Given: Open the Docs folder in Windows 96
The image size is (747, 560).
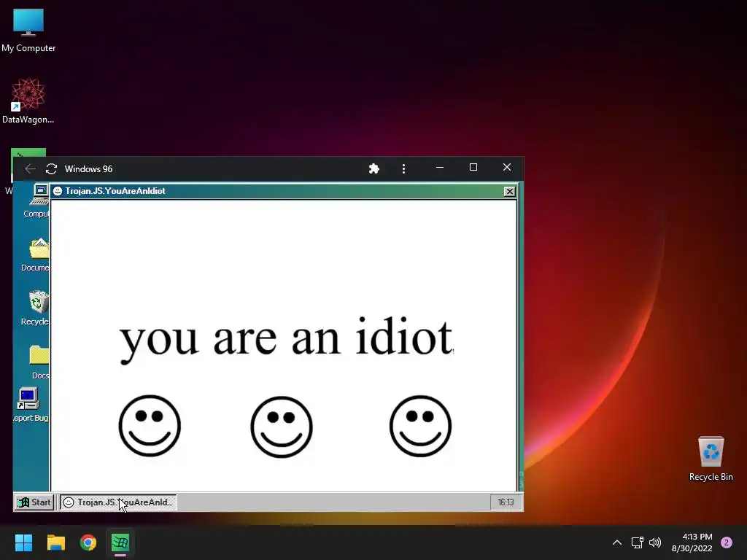Looking at the screenshot, I should pos(39,362).
